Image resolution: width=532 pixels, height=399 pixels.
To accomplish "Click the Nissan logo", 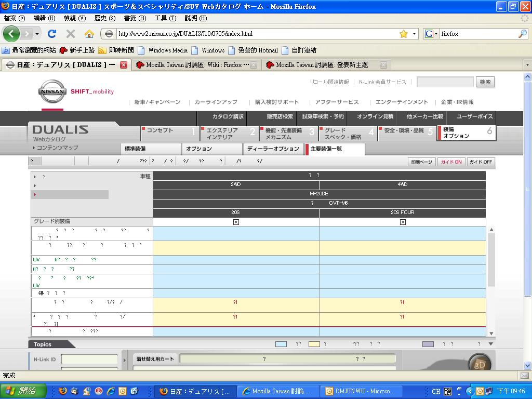I will click(52, 92).
